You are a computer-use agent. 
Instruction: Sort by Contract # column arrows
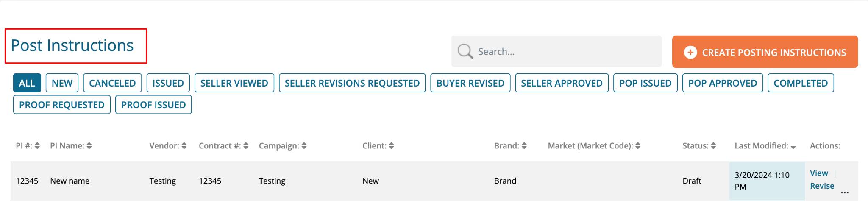[x=246, y=146]
